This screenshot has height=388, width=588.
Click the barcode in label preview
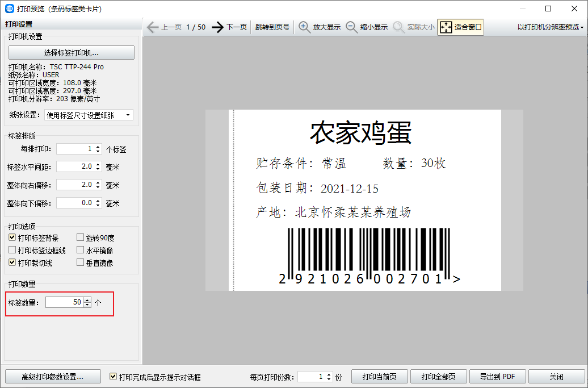[x=368, y=256]
